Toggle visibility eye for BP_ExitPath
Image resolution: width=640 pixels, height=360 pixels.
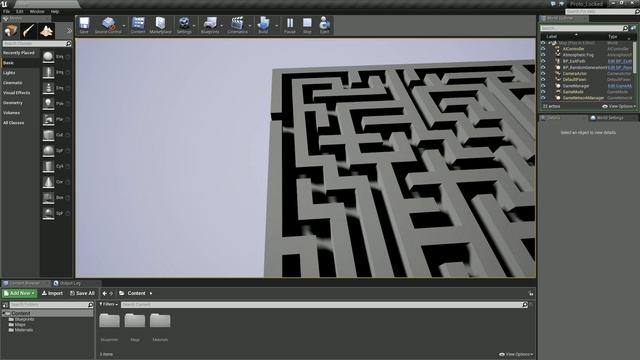pos(543,61)
